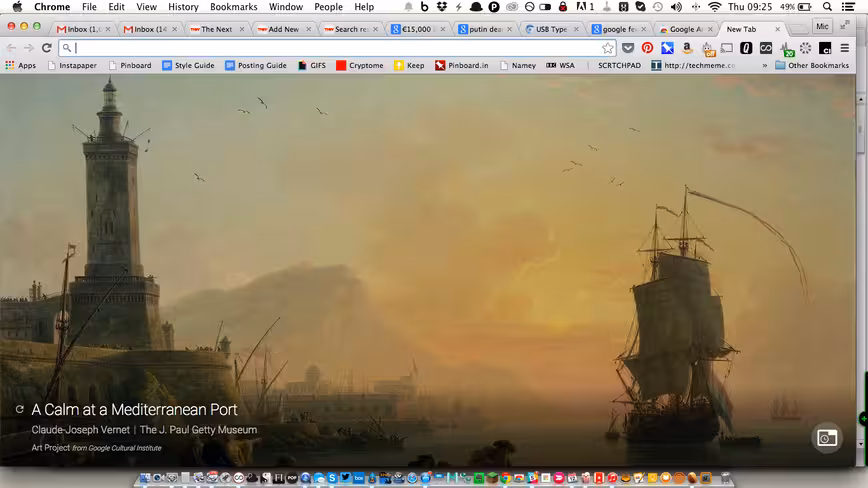Click the infinity loop extension icon

(766, 48)
